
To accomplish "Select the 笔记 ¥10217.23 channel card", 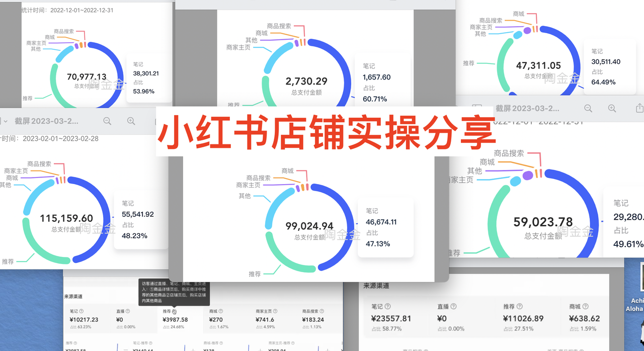I will point(88,319).
